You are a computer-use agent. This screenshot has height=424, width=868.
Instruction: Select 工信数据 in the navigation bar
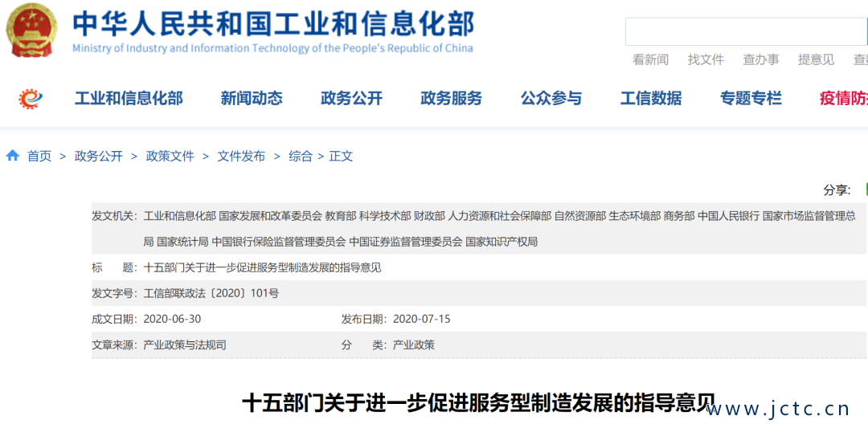point(650,99)
